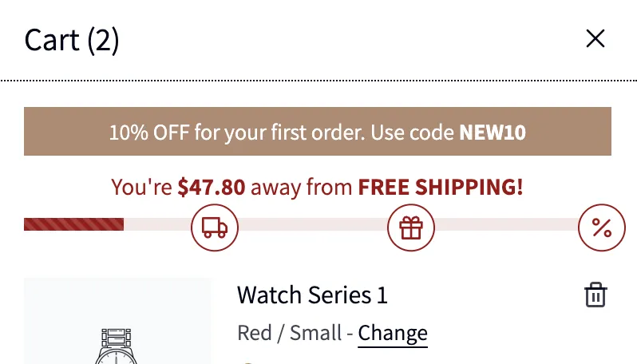Click the $47.80 remaining amount

212,188
